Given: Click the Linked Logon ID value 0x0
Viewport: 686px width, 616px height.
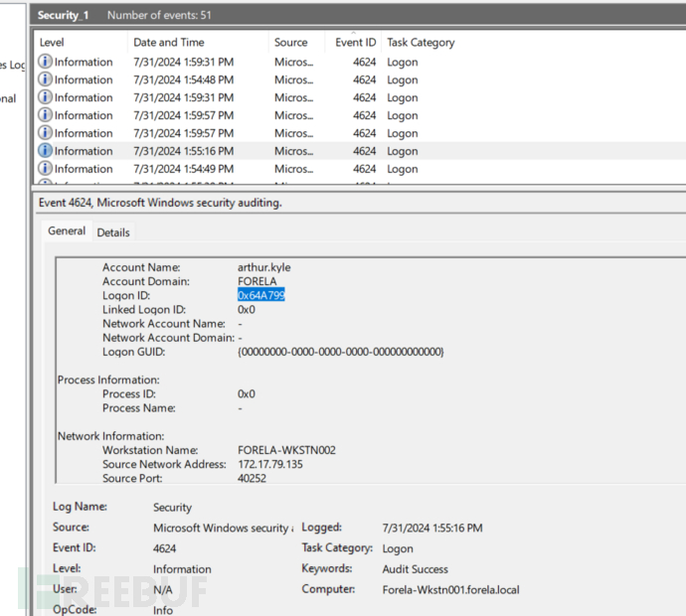Looking at the screenshot, I should (247, 310).
